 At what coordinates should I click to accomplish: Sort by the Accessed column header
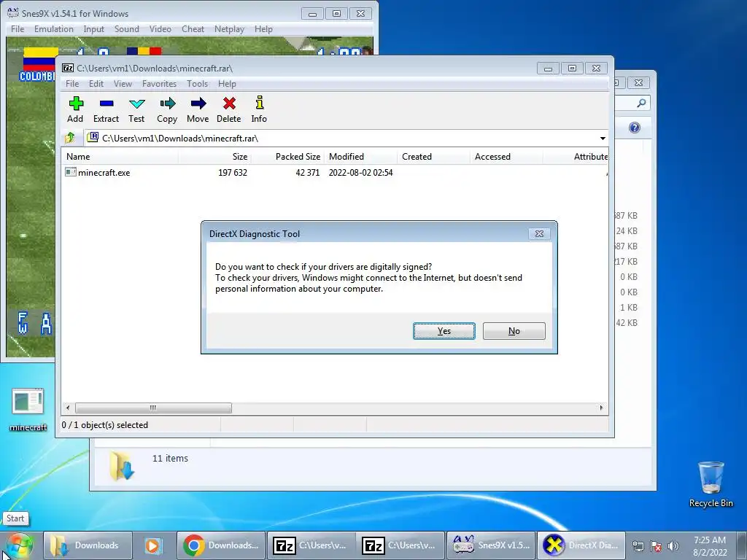pos(506,157)
